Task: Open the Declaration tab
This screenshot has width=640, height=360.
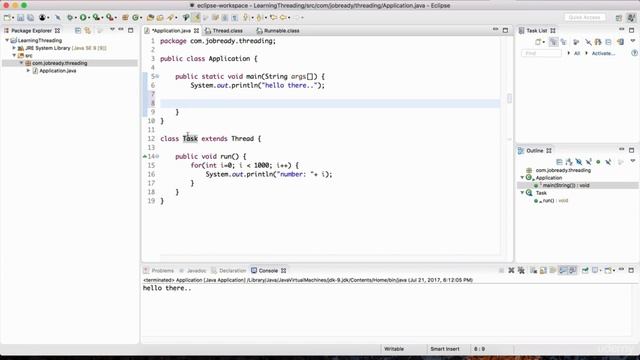Action: 229,271
